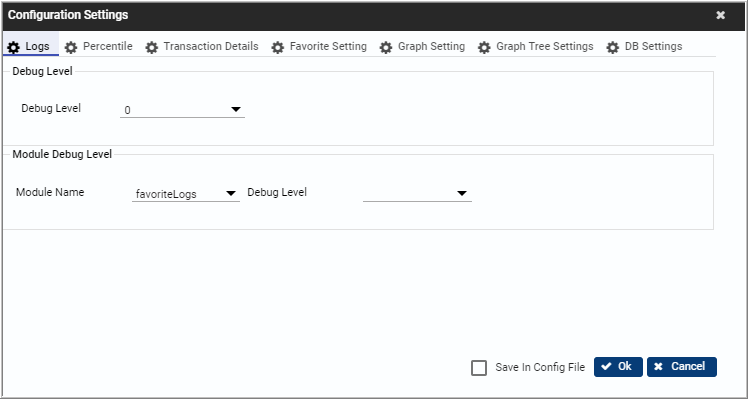Viewport: 748px width, 399px height.
Task: Confirm settings with the Ok button
Action: (618, 367)
